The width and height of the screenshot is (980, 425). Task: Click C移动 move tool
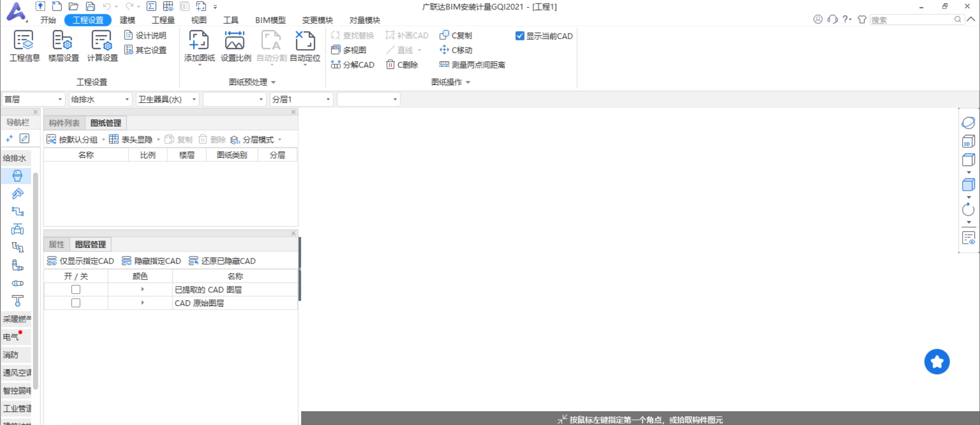(456, 50)
